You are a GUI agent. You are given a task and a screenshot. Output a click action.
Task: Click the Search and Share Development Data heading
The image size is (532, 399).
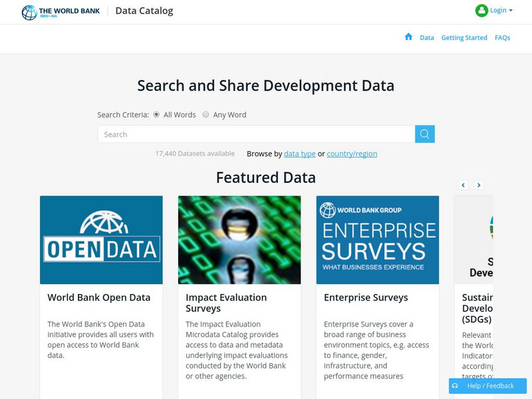(x=265, y=86)
